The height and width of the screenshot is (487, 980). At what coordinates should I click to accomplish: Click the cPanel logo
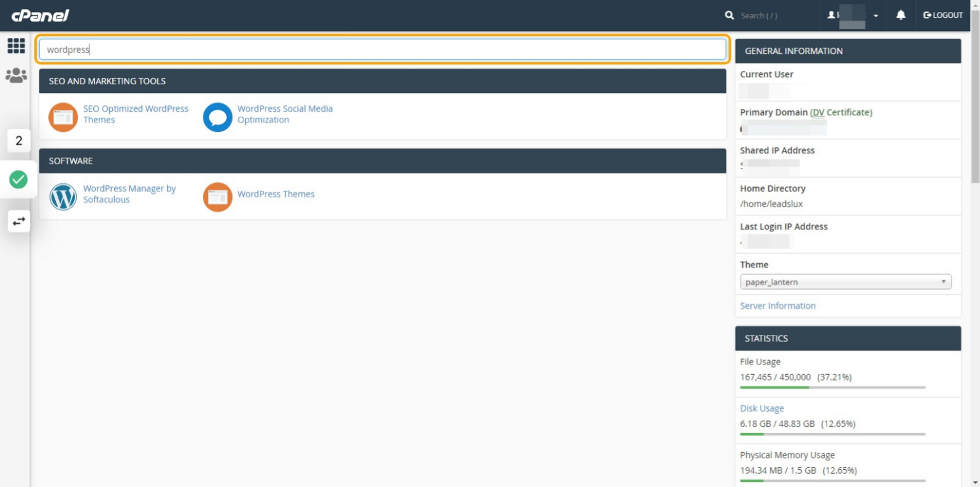click(x=40, y=15)
